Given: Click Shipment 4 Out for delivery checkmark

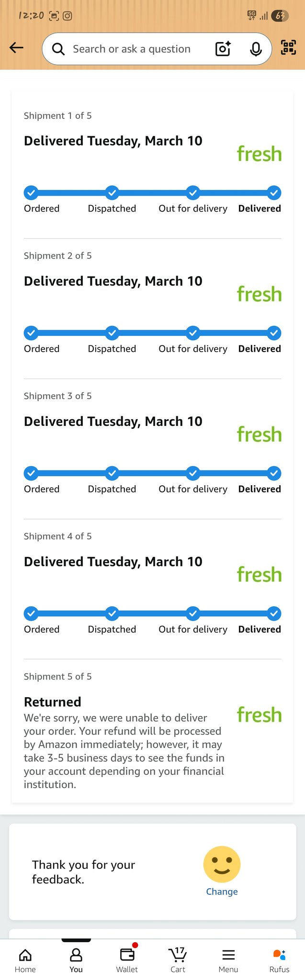Looking at the screenshot, I should [x=193, y=613].
